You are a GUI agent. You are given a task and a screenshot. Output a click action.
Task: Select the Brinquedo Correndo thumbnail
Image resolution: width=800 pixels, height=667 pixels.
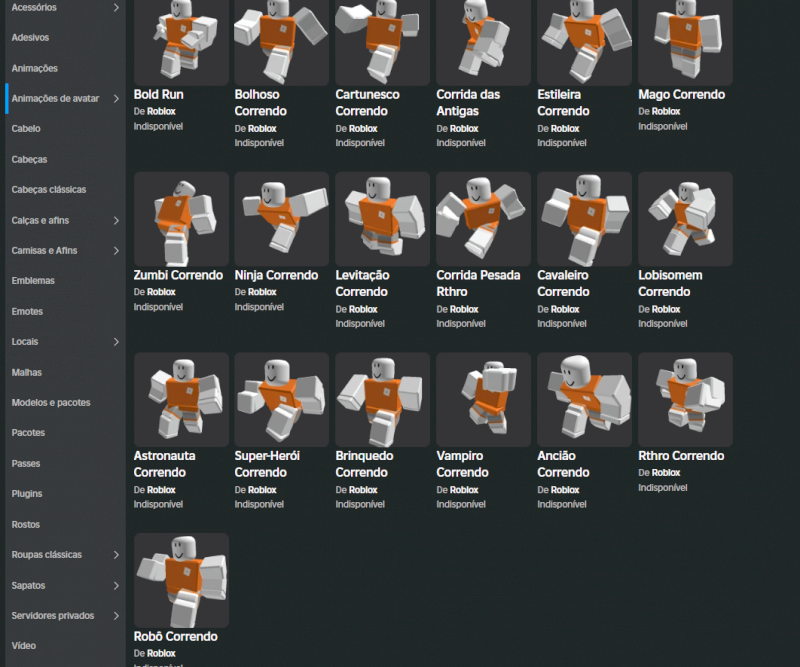click(x=382, y=399)
